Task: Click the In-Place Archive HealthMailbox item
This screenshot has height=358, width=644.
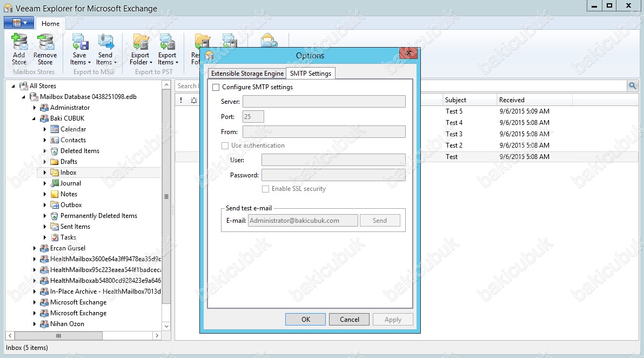Action: click(105, 291)
